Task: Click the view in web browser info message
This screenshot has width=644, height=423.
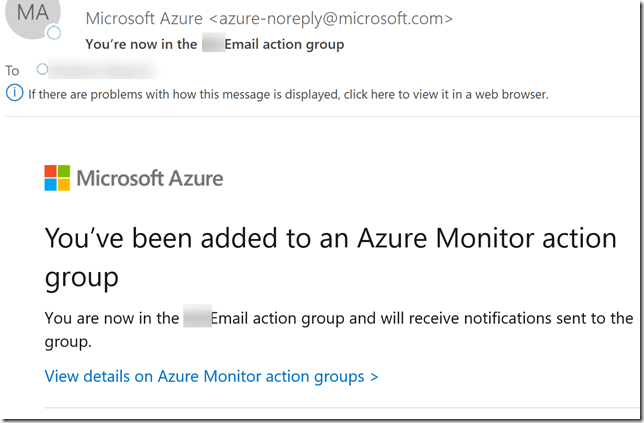Action: (x=287, y=94)
